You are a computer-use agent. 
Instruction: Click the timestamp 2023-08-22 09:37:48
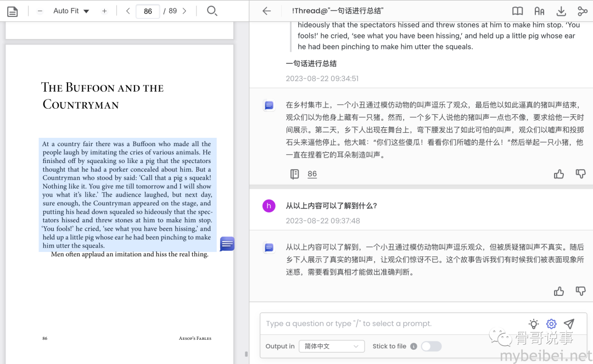pos(323,221)
